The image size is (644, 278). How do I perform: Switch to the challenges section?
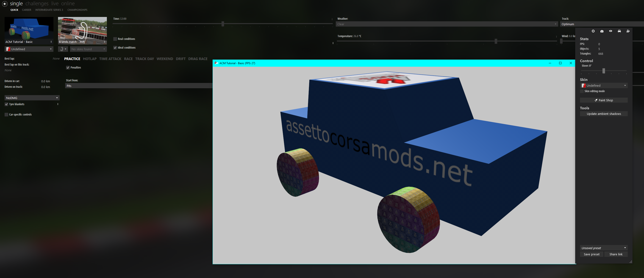click(x=37, y=3)
